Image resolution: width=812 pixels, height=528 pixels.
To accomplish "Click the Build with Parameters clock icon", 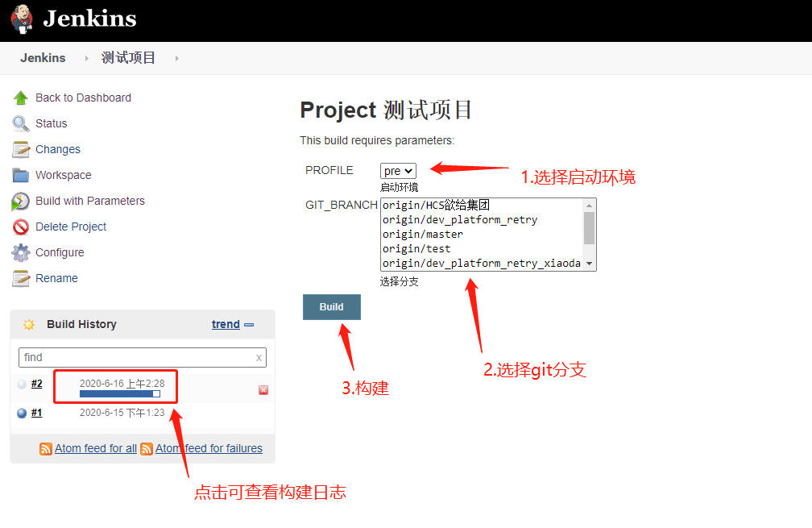I will point(22,200).
